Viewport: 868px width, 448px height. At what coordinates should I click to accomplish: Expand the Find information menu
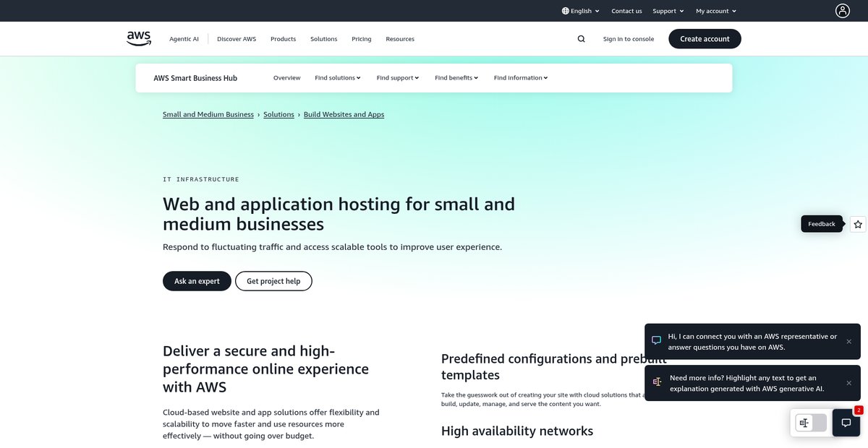click(521, 78)
